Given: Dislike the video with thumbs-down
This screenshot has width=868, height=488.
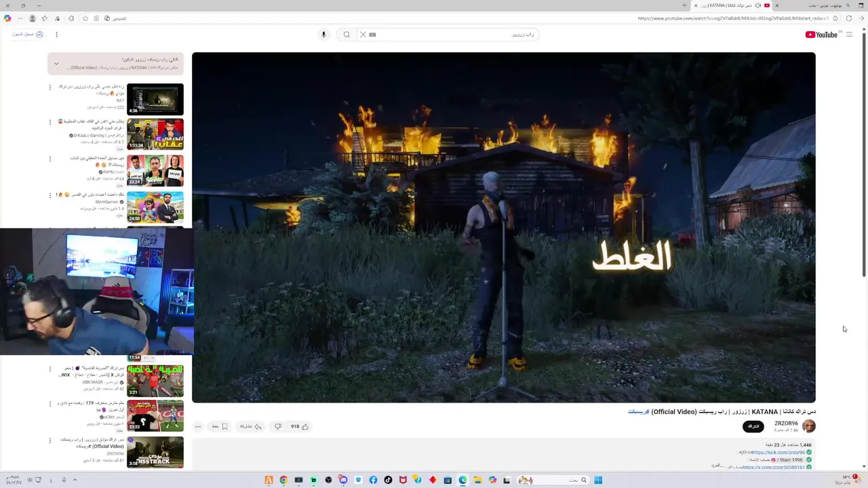Looking at the screenshot, I should coord(278,426).
